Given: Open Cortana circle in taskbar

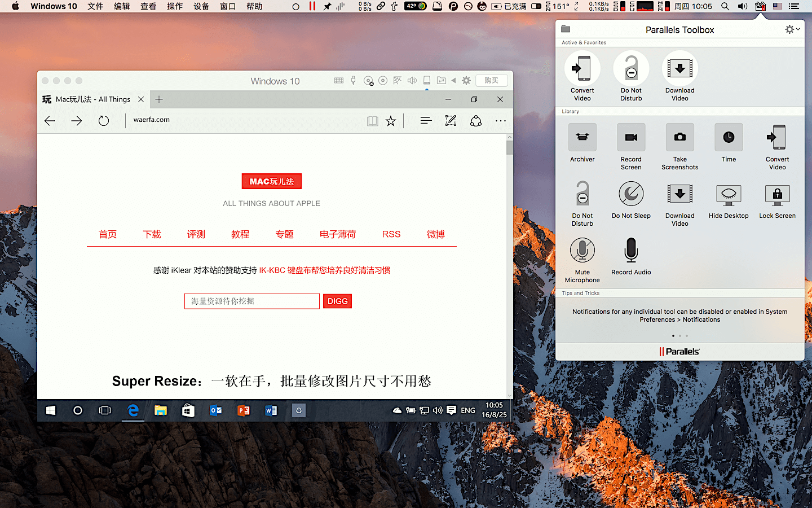Looking at the screenshot, I should pos(78,410).
